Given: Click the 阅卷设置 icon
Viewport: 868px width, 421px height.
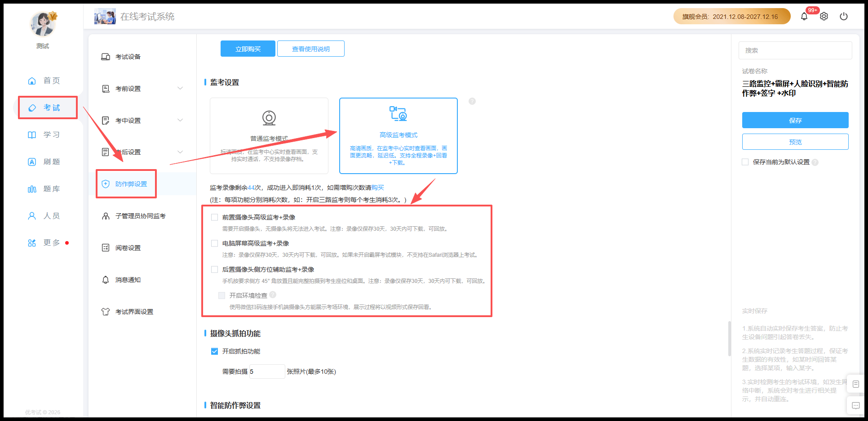Looking at the screenshot, I should [x=106, y=248].
